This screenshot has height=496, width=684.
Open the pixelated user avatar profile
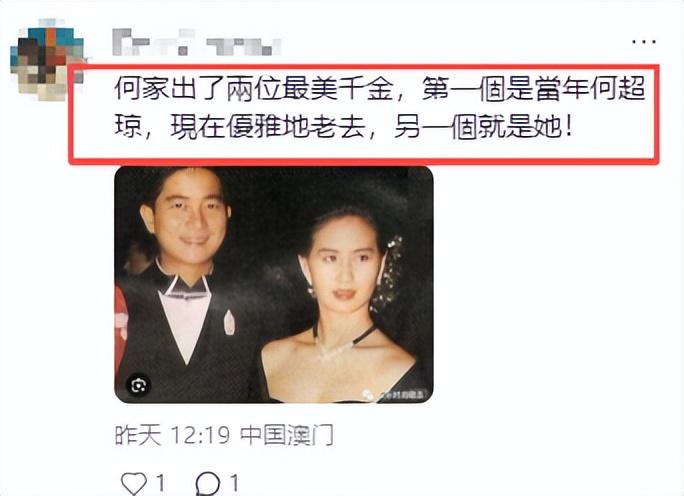coord(47,60)
